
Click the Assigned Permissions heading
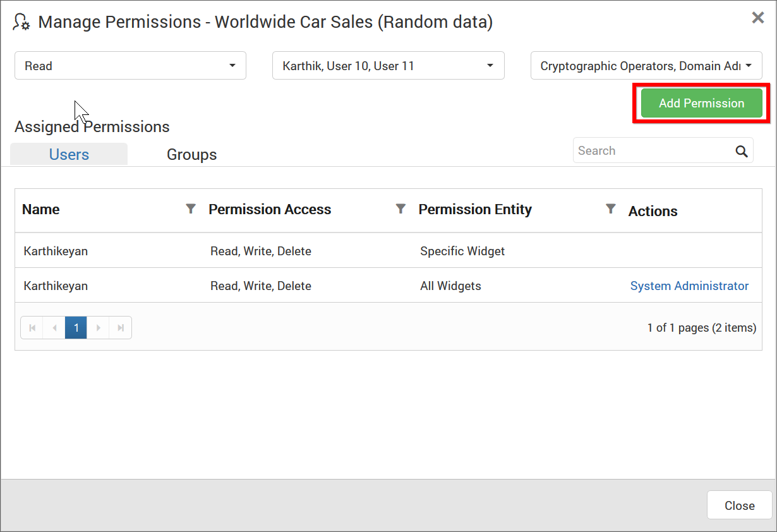point(92,126)
